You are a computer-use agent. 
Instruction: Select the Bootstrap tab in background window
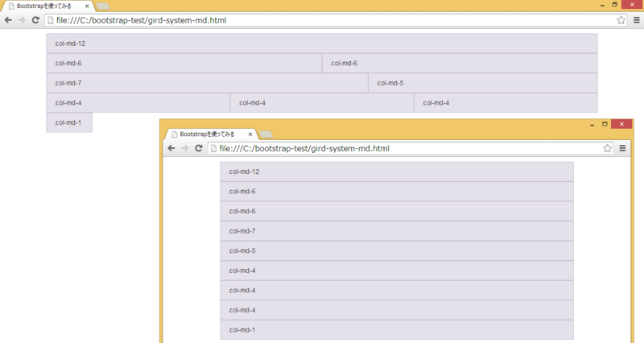click(47, 6)
